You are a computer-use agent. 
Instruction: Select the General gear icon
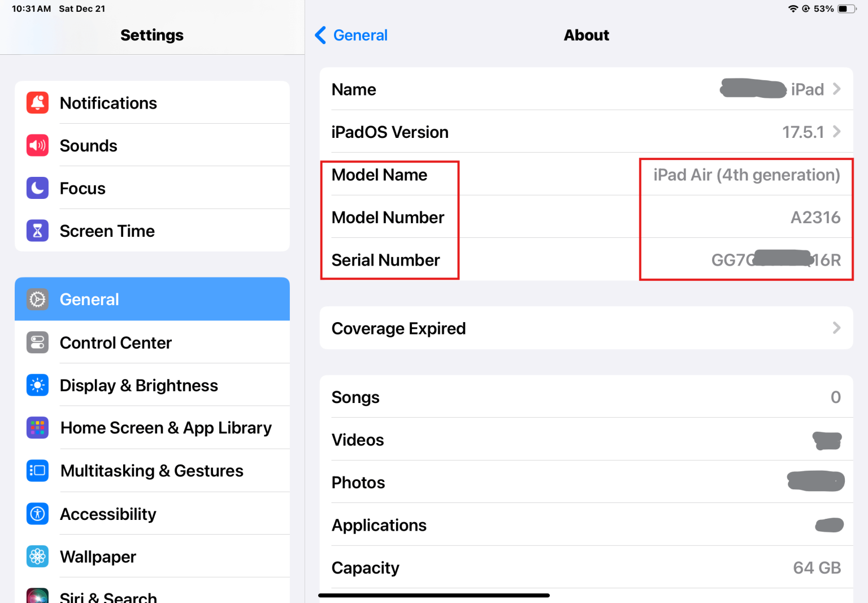pyautogui.click(x=37, y=299)
